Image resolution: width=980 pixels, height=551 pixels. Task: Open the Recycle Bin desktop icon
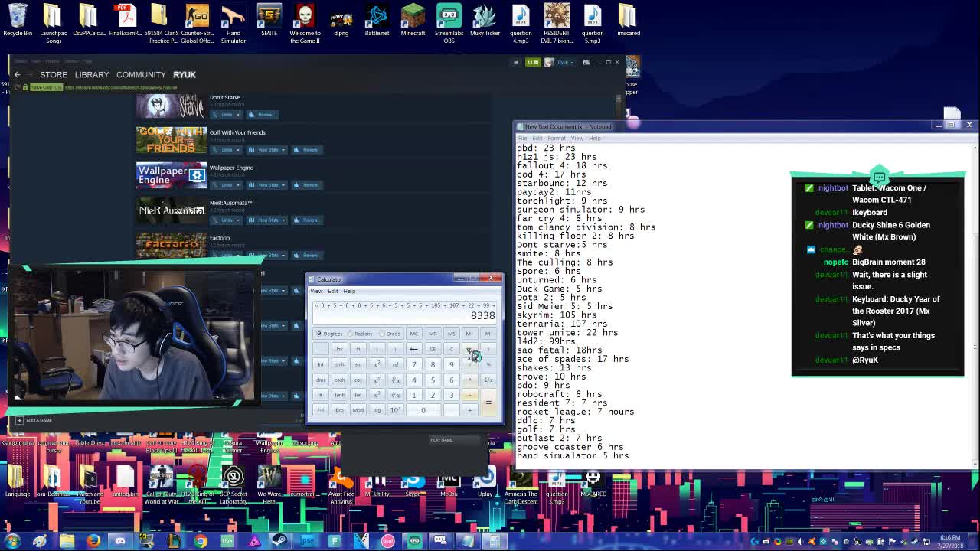click(18, 21)
